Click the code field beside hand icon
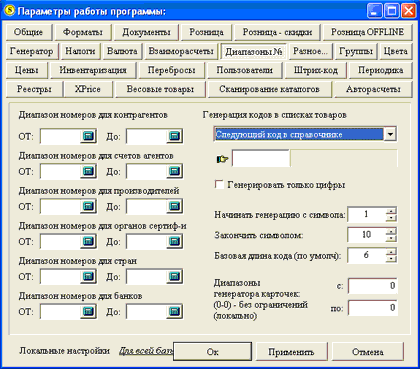Screen dimensions: 420x369 pyautogui.click(x=260, y=158)
